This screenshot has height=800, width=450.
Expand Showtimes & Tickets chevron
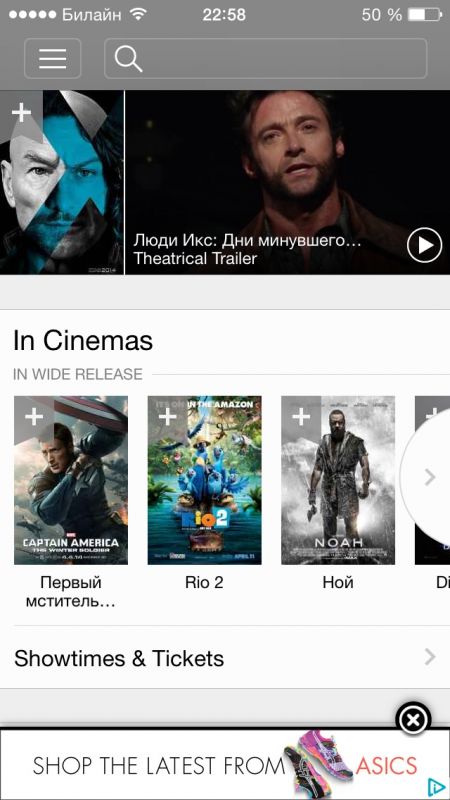(430, 657)
